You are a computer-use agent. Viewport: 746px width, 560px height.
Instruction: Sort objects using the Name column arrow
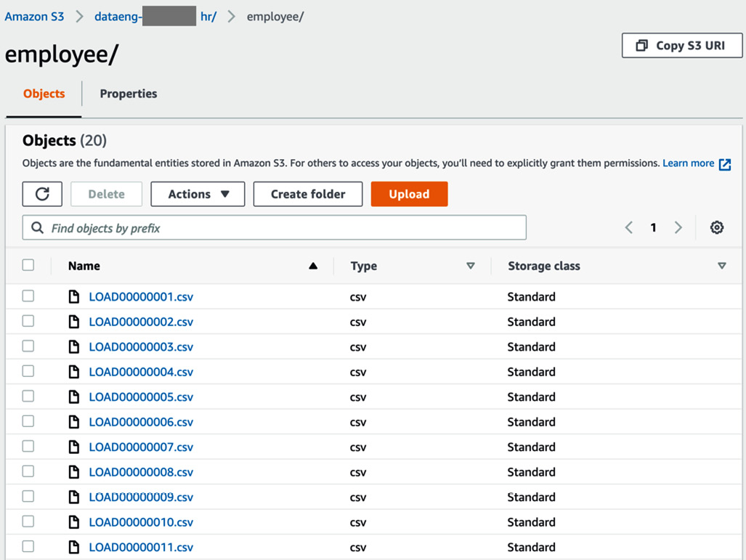coord(313,266)
